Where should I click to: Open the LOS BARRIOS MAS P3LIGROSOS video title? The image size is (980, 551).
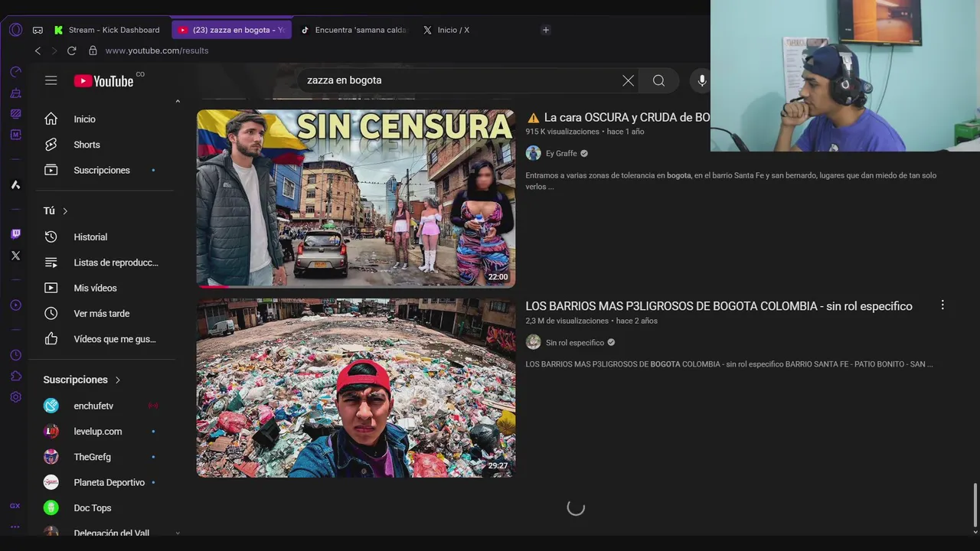(719, 306)
